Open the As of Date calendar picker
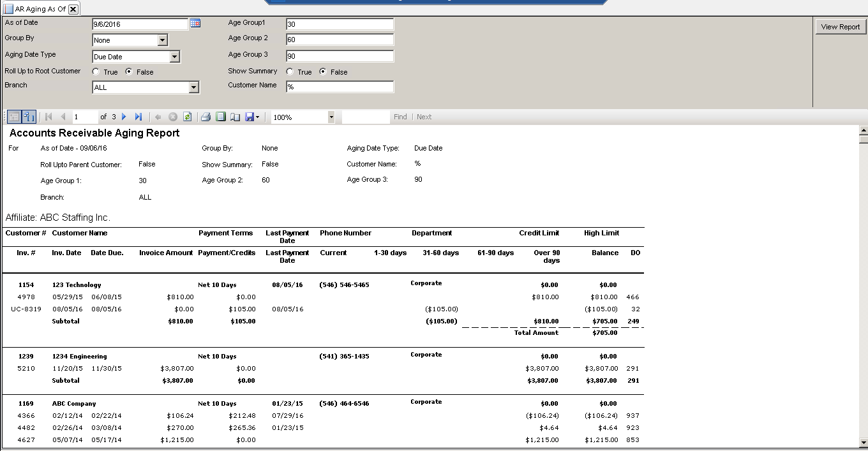Image resolution: width=868 pixels, height=451 pixels. click(195, 24)
